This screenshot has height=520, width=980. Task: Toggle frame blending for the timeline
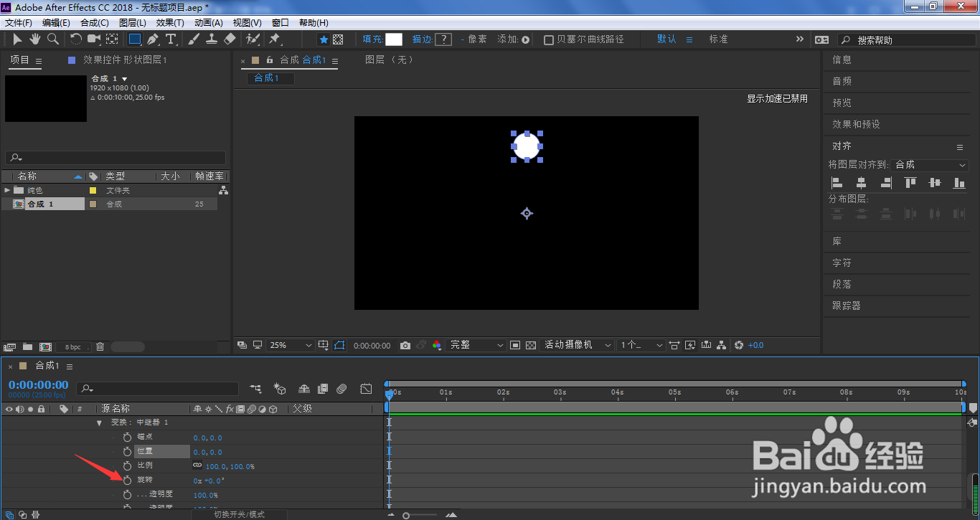click(x=324, y=389)
